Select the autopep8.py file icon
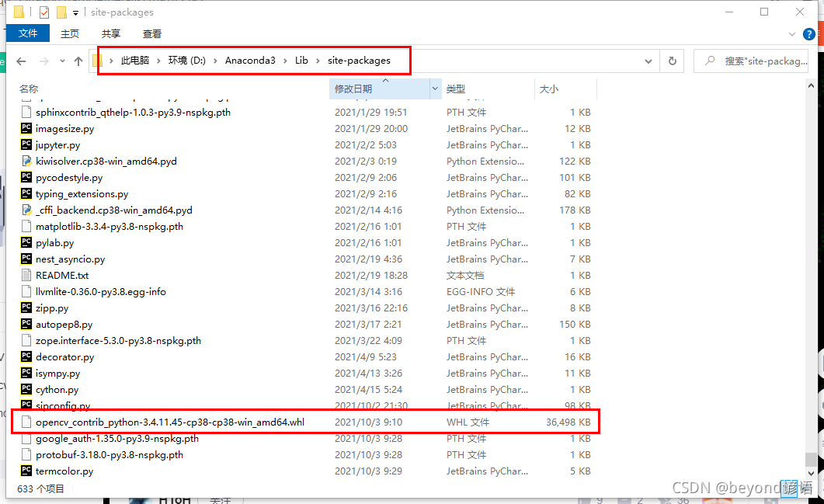 [x=26, y=323]
